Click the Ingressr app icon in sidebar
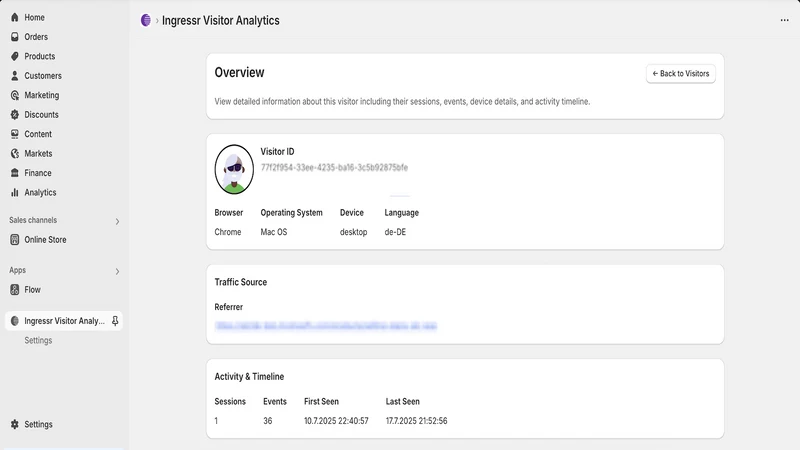Viewport: 800px width, 450px height. pyautogui.click(x=14, y=320)
